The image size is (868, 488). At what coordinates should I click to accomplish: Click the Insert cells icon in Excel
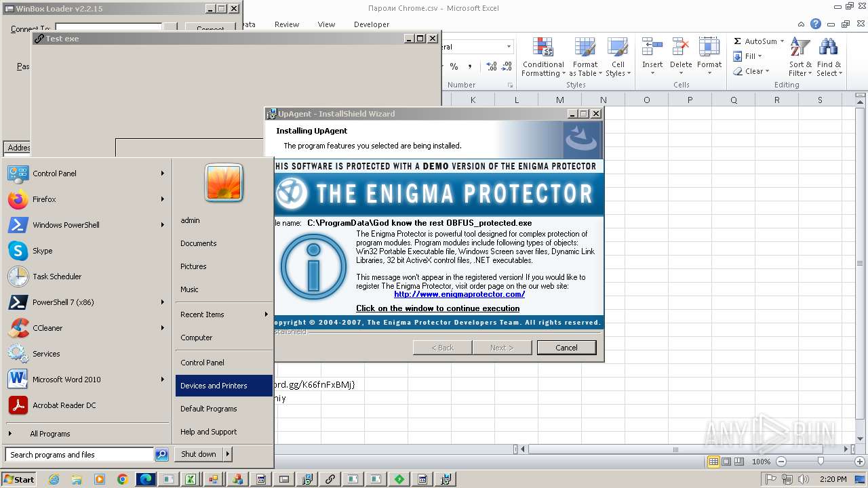(652, 47)
